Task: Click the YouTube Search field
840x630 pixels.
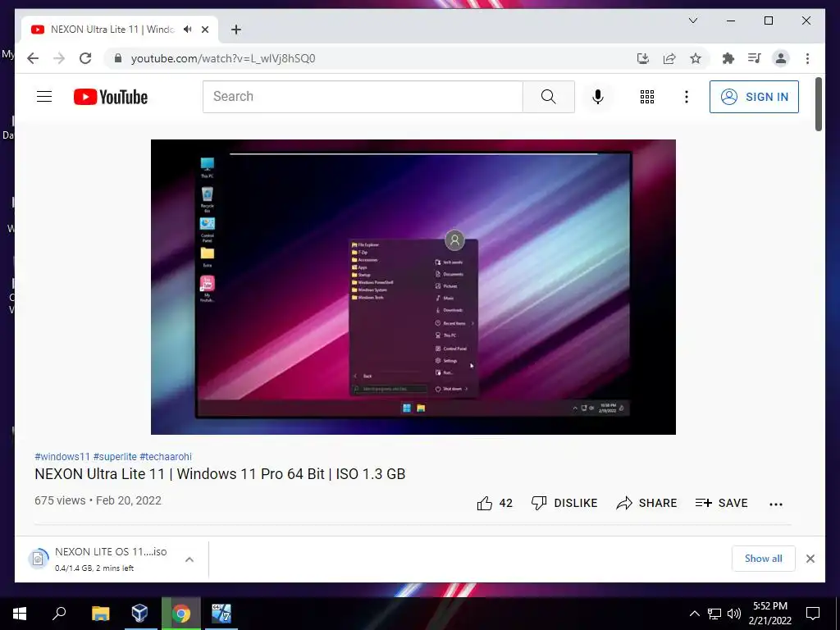Action: [x=363, y=97]
